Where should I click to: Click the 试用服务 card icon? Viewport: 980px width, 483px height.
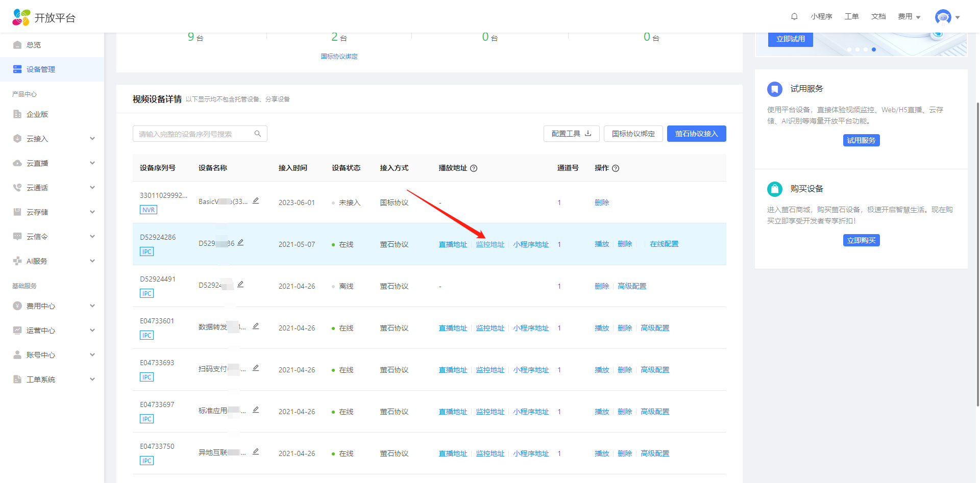click(775, 89)
